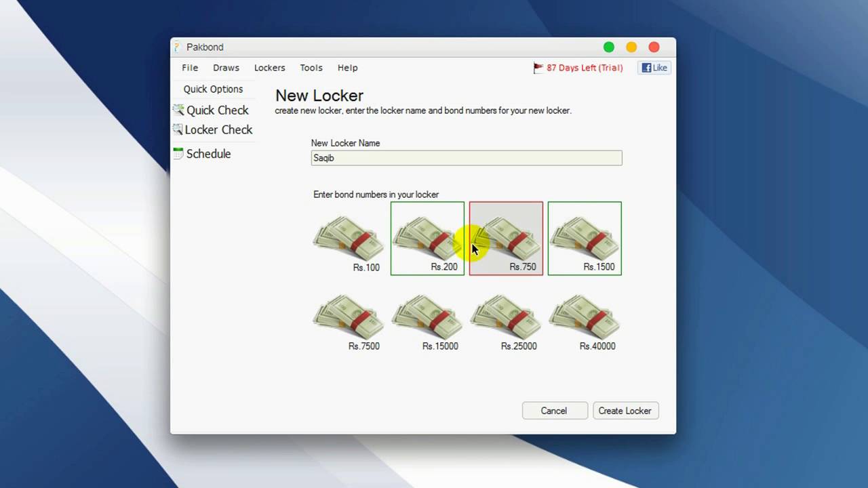
Task: Open Locker Check from sidebar
Action: click(x=212, y=129)
